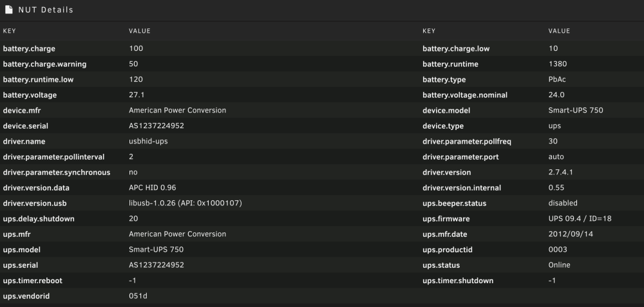This screenshot has width=644, height=307.
Task: Click the driver.name key
Action: click(x=24, y=142)
